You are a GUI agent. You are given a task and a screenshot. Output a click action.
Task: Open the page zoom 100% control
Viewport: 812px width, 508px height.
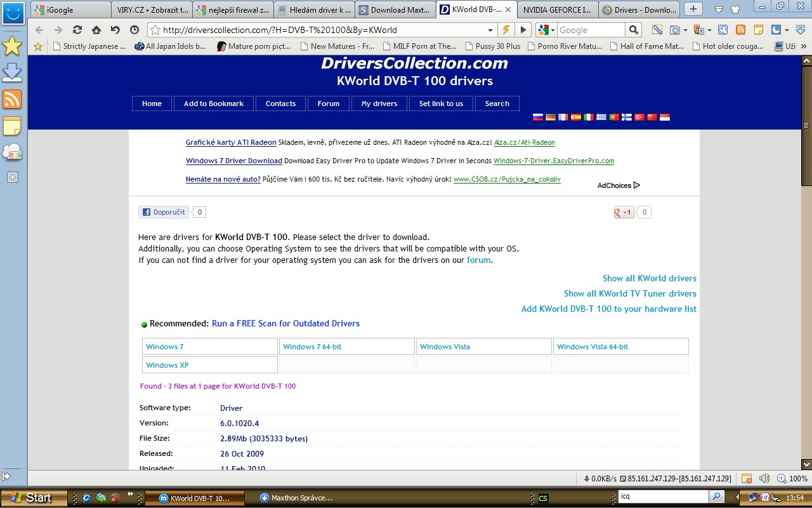792,479
